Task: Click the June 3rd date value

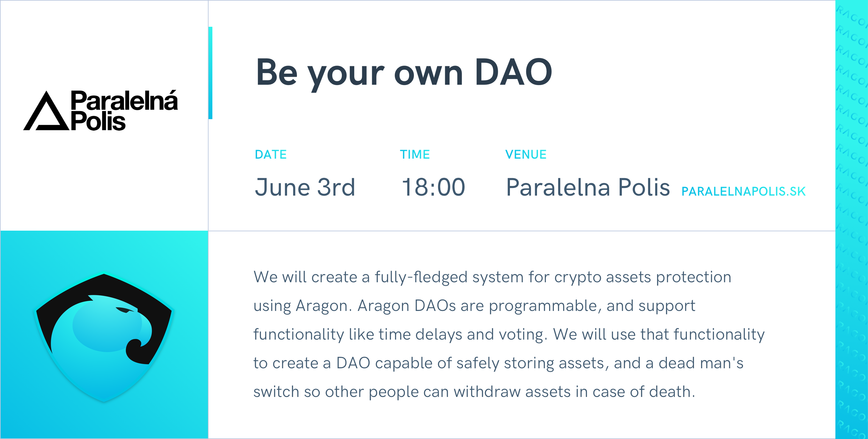Action: pyautogui.click(x=305, y=187)
